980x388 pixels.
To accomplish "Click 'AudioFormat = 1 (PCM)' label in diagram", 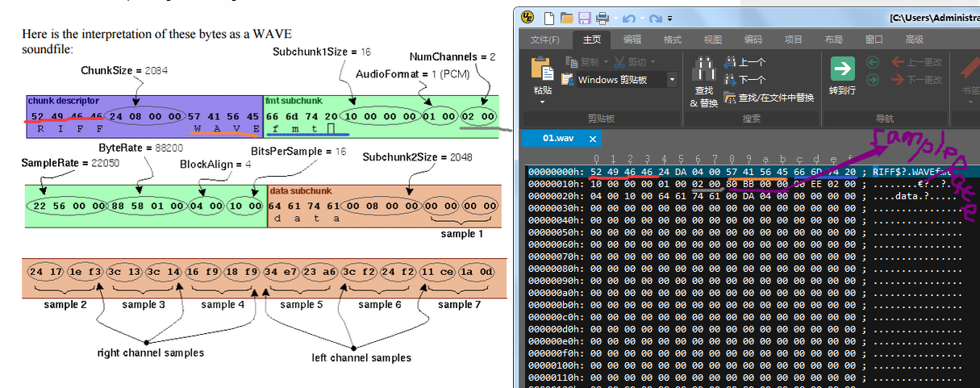I will (x=412, y=74).
